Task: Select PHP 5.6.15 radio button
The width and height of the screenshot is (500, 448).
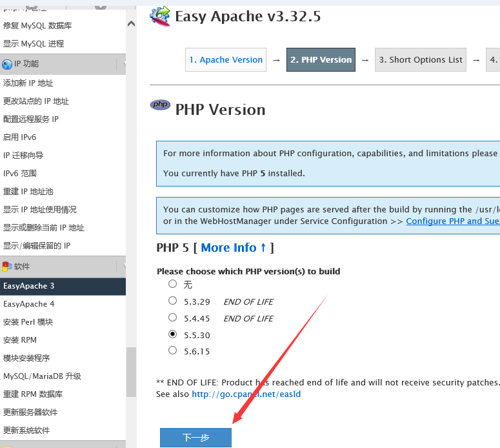Action: point(172,351)
